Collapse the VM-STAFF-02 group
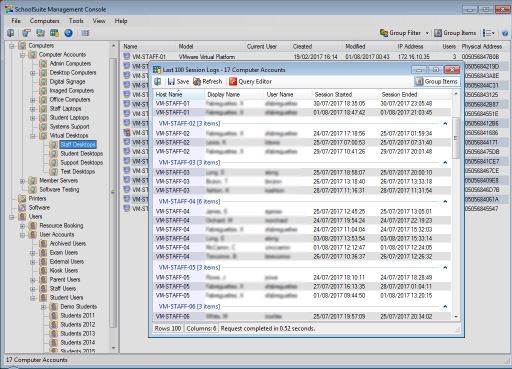The width and height of the screenshot is (512, 369). pyautogui.click(x=445, y=124)
